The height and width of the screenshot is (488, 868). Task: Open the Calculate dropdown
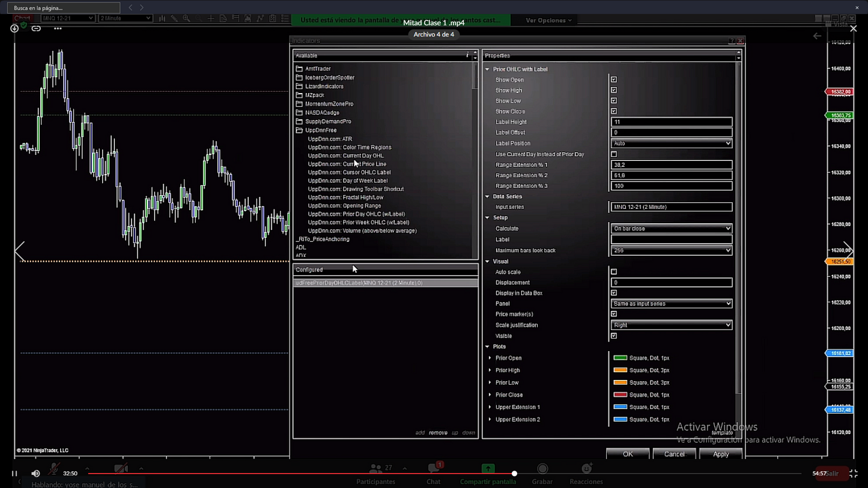coord(672,229)
